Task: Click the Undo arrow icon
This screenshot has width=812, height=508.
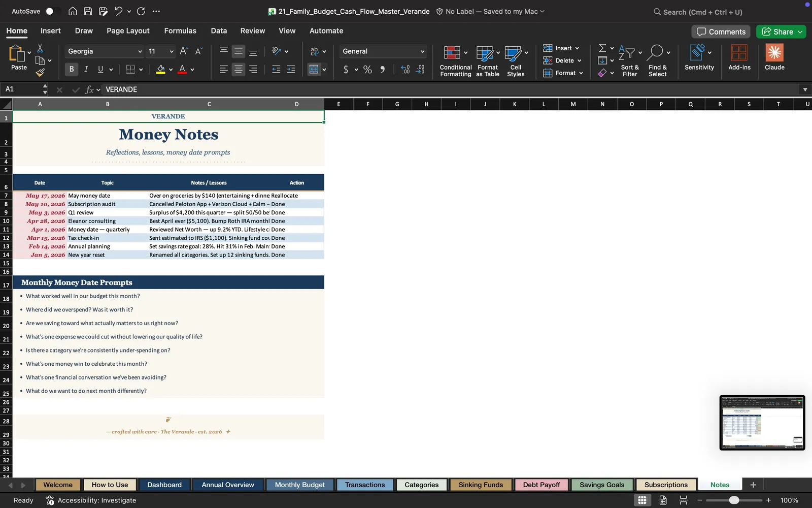Action: pyautogui.click(x=118, y=11)
